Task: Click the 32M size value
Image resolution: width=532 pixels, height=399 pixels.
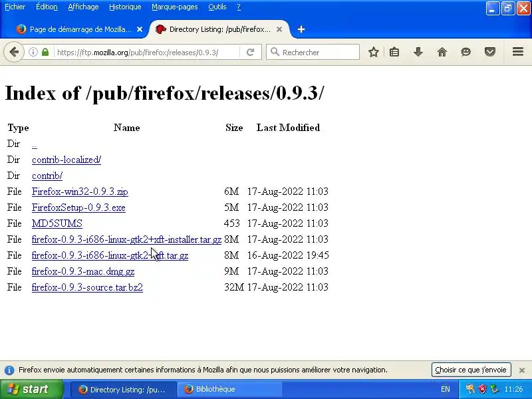Action: pyautogui.click(x=234, y=287)
